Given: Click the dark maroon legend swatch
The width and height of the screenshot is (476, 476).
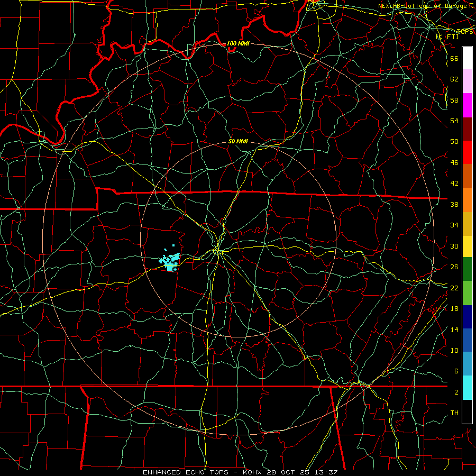Looking at the screenshot, I should [x=467, y=129].
